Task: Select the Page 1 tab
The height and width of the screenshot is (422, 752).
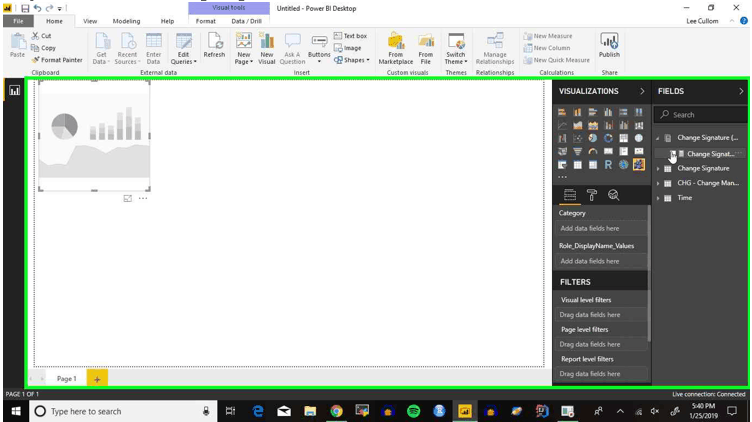Action: coord(67,379)
